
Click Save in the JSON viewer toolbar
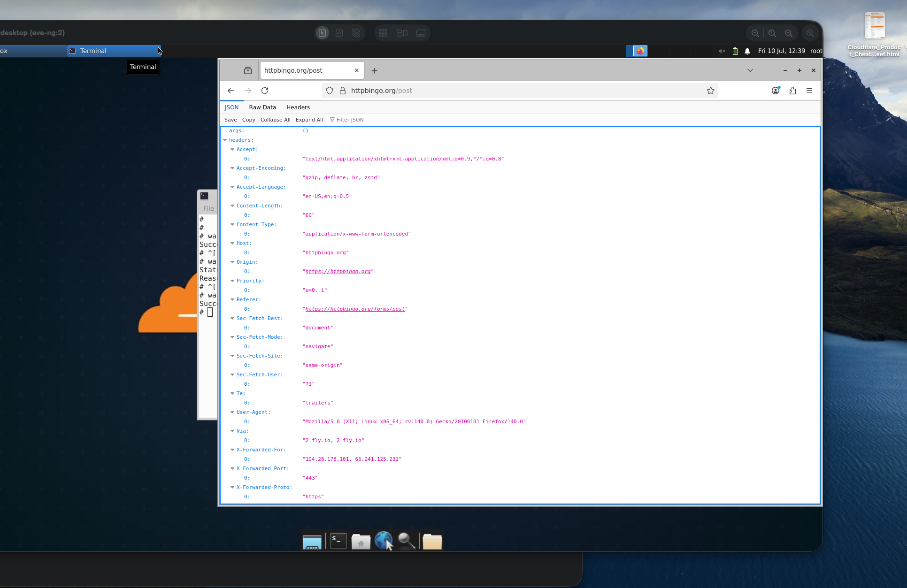tap(231, 120)
